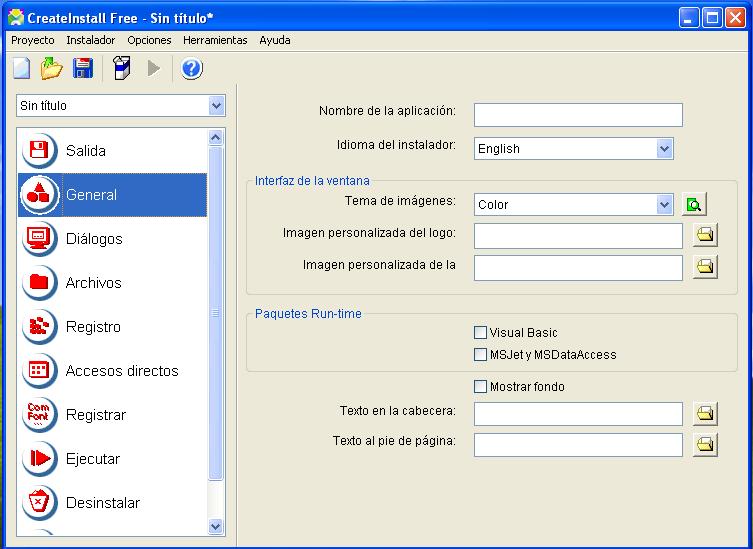
Task: Toggle the Mostrar fondo checkbox
Action: [480, 387]
